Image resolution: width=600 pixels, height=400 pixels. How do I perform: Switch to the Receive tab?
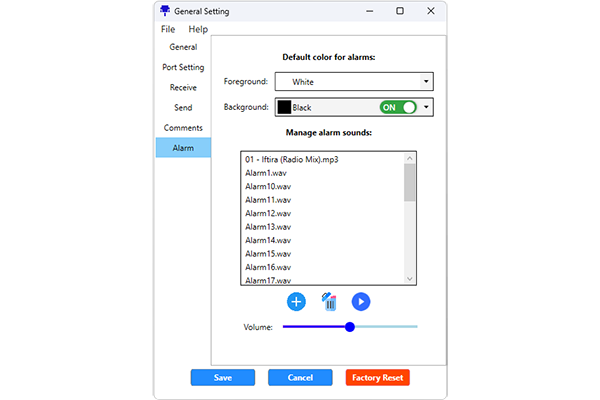[x=183, y=88]
